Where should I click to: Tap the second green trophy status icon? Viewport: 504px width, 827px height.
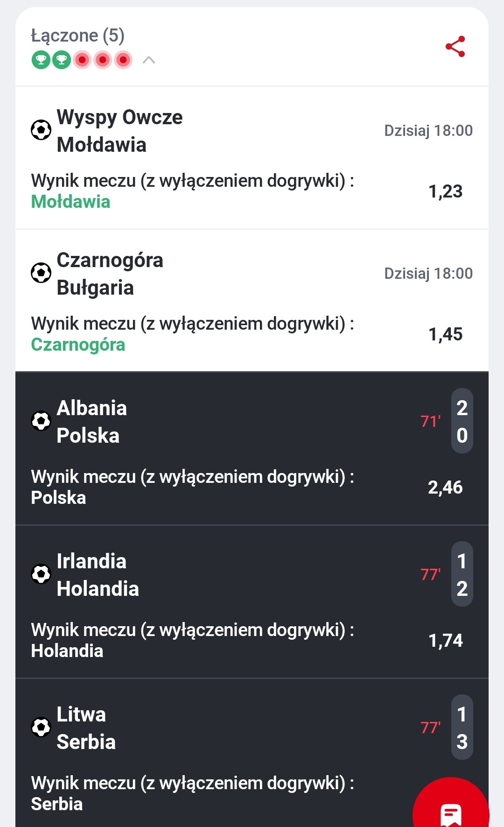[62, 60]
